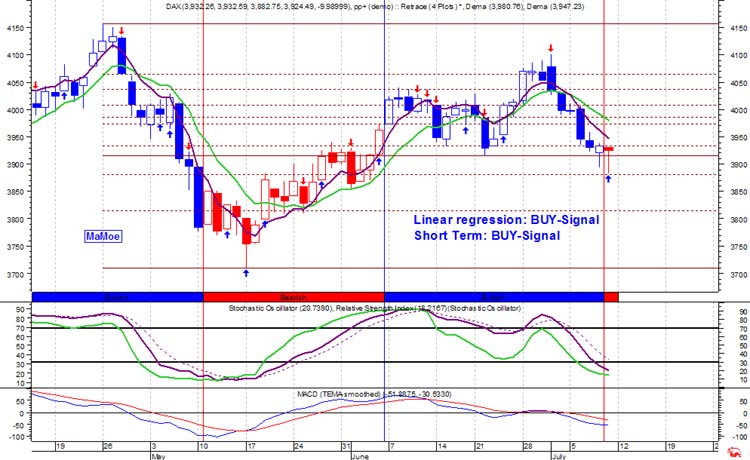Click the 'Short Term: BUY-Signal' text

[x=487, y=235]
